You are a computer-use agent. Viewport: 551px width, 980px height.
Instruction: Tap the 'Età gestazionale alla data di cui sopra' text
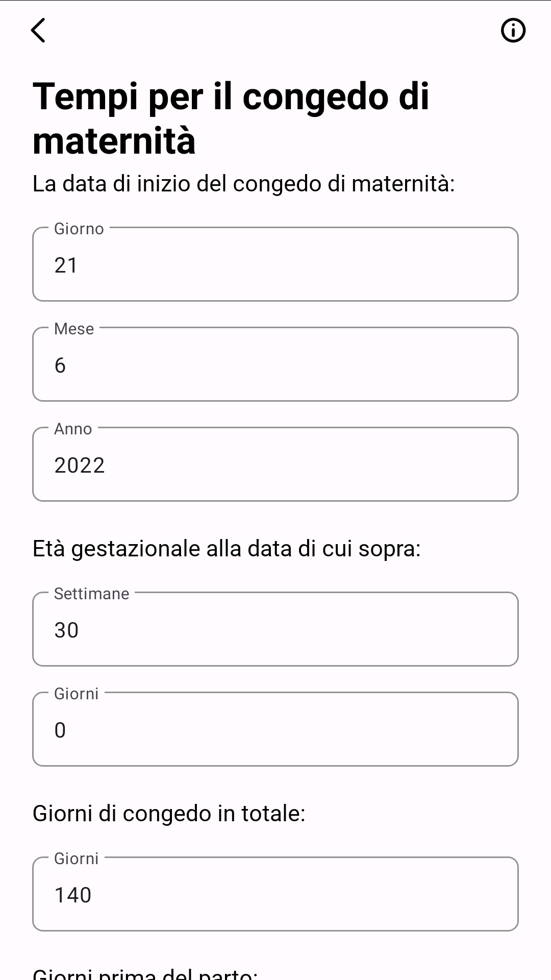tap(227, 549)
